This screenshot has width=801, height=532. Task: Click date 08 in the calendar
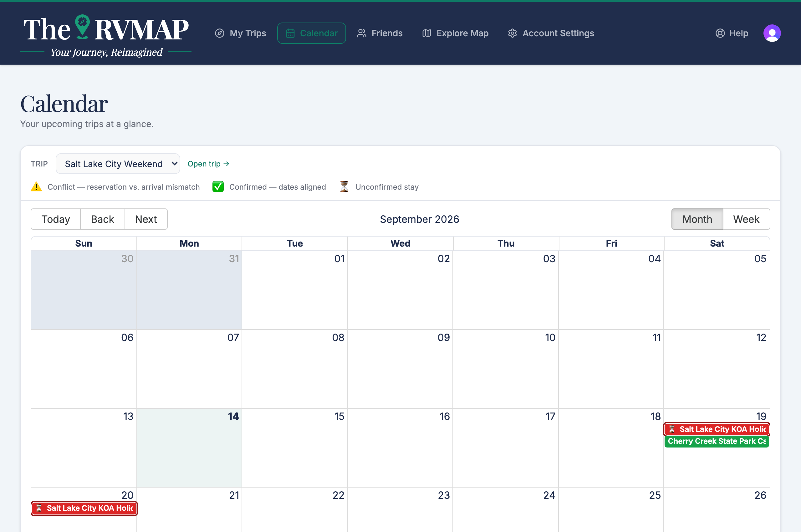[338, 337]
